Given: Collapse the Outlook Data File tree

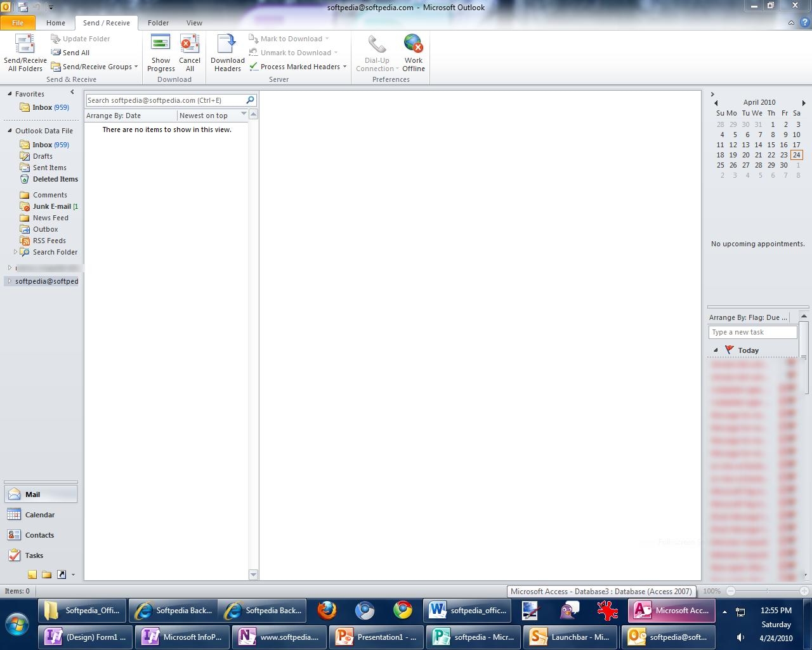Looking at the screenshot, I should (x=10, y=131).
